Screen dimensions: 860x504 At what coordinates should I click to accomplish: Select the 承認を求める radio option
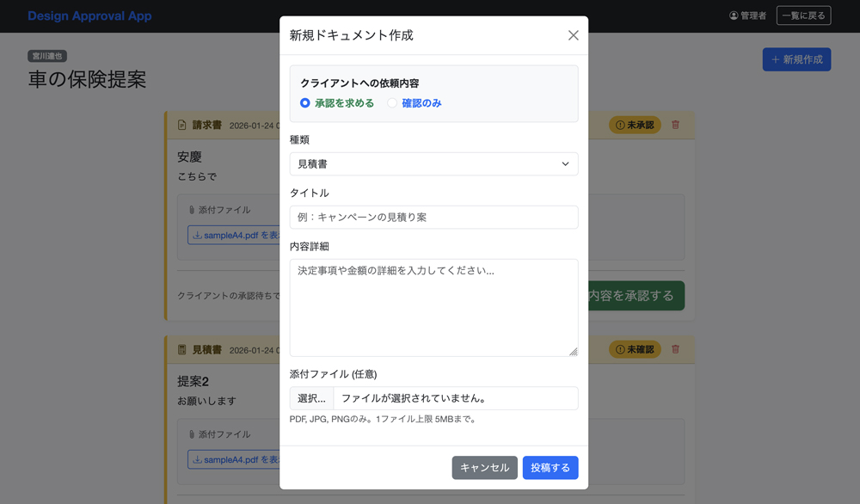click(306, 102)
